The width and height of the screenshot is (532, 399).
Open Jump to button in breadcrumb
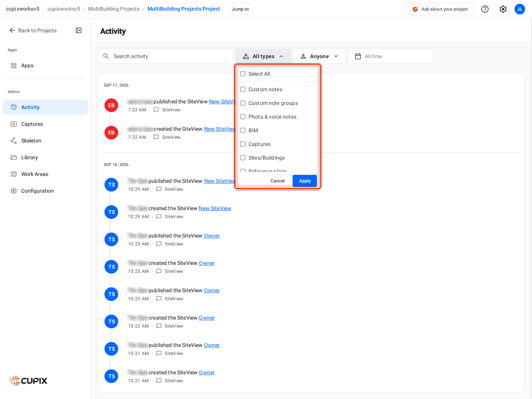pos(240,9)
